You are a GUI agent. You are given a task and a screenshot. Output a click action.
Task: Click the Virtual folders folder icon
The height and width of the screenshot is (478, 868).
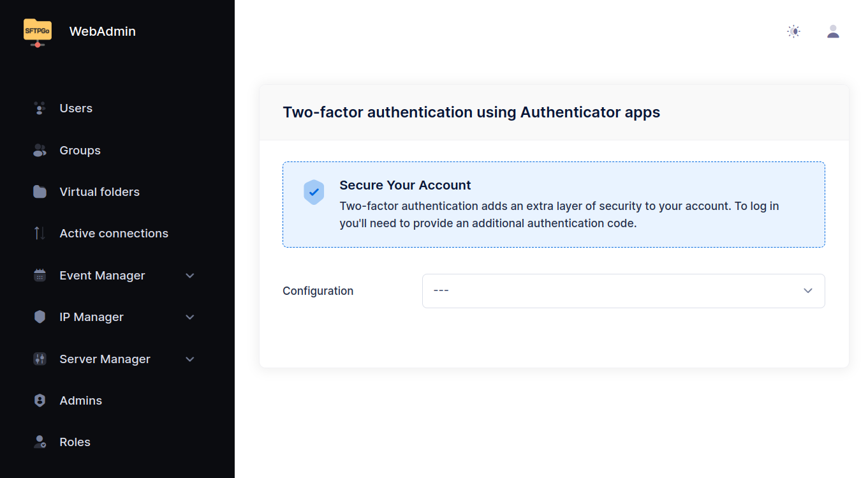40,192
